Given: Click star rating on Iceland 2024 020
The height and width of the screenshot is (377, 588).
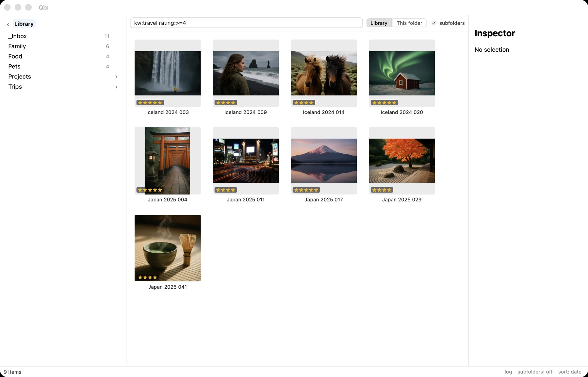Looking at the screenshot, I should [x=384, y=103].
